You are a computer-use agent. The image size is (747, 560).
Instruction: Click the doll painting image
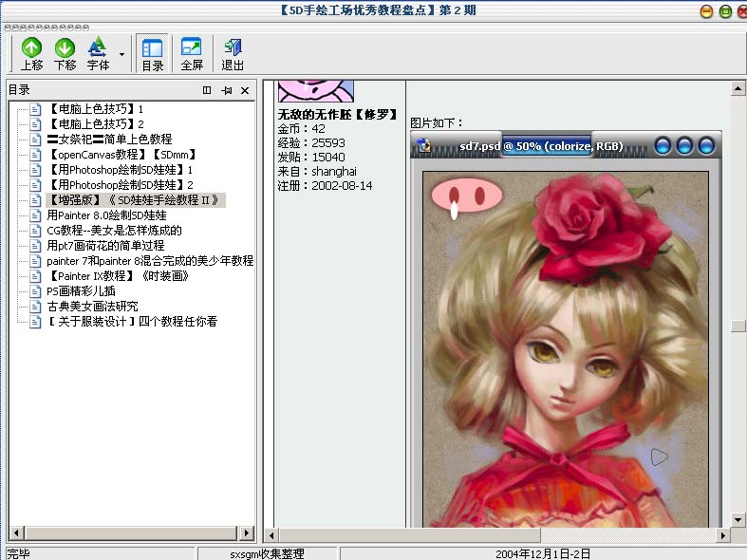pyautogui.click(x=566, y=349)
